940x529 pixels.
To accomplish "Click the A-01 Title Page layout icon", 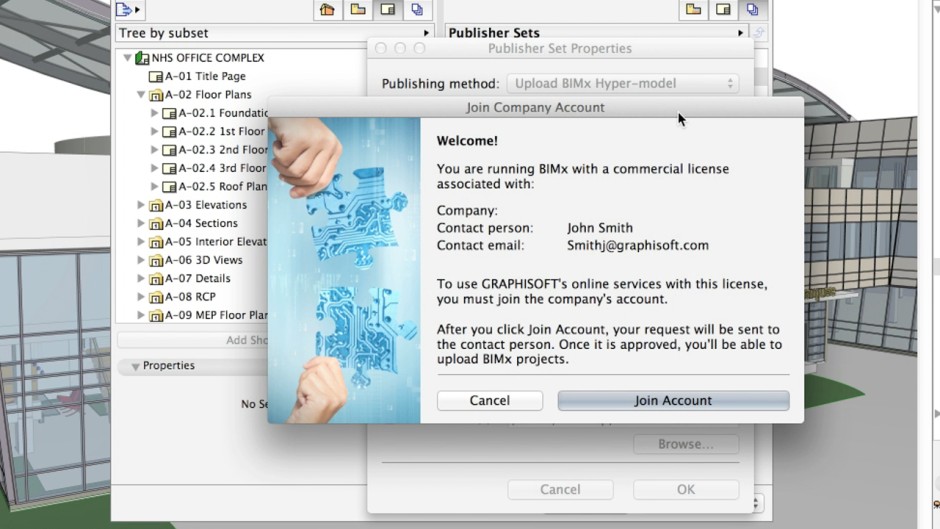I will pos(156,77).
